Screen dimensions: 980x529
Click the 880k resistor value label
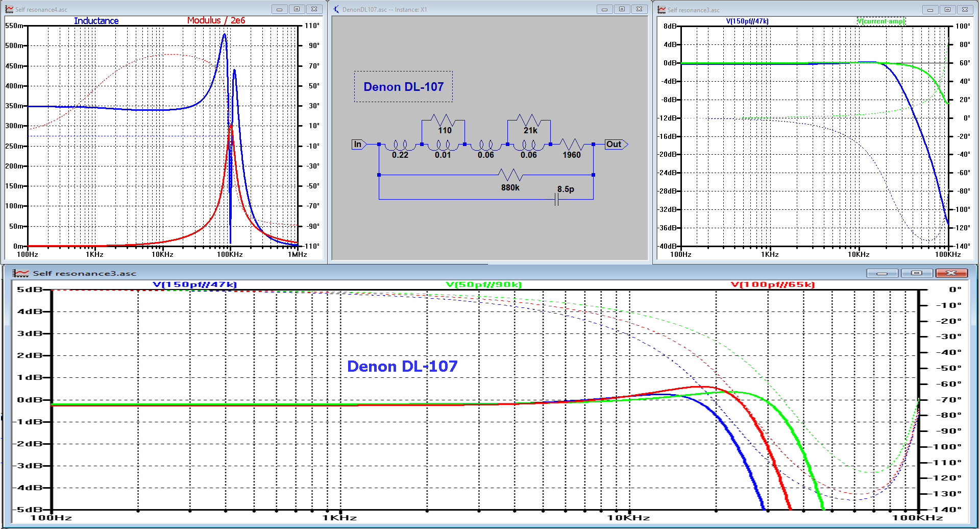tap(510, 188)
